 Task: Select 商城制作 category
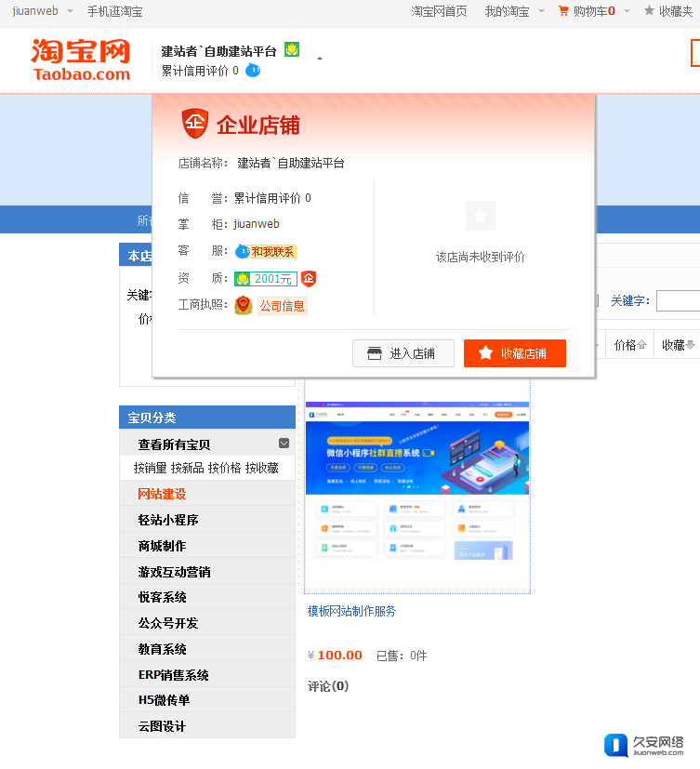pos(162,546)
